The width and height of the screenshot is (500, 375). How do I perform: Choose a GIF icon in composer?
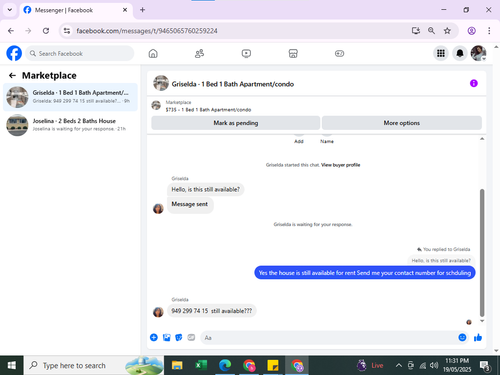pos(191,337)
